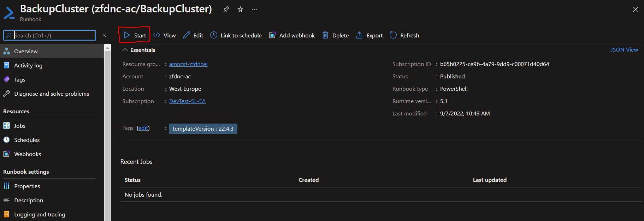
Task: Click the 'Recent Jobs' heading
Action: [136, 162]
